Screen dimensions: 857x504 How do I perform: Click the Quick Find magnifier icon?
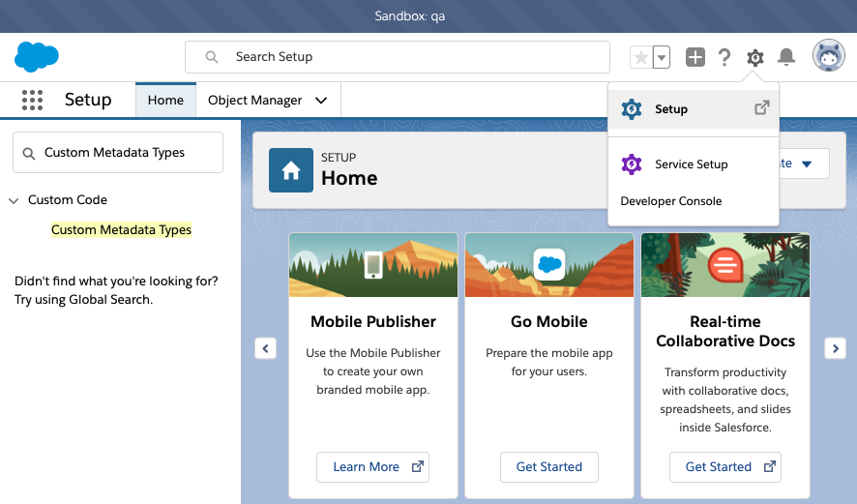(29, 154)
